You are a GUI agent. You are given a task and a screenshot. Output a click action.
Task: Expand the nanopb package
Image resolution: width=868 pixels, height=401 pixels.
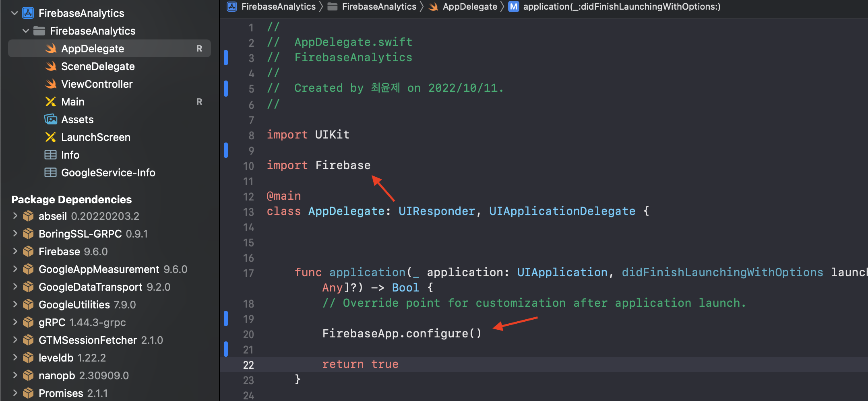point(15,375)
